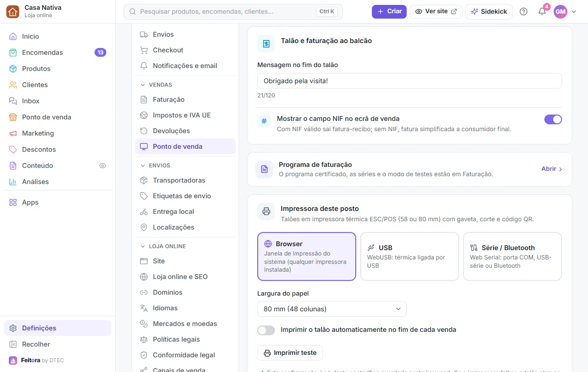Open notifications bell with 4 badge
Screen dimensions: 588x372
[542, 12]
